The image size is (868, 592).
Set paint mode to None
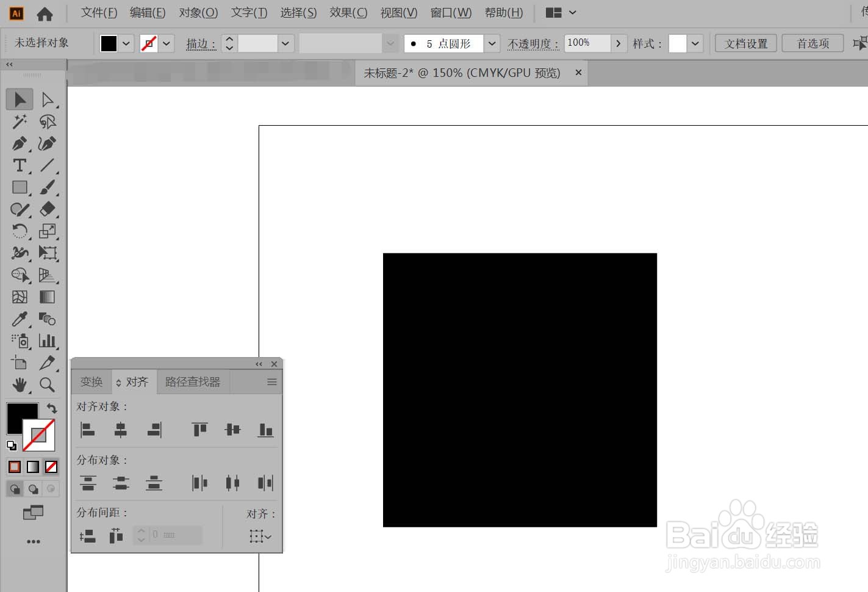(x=51, y=467)
